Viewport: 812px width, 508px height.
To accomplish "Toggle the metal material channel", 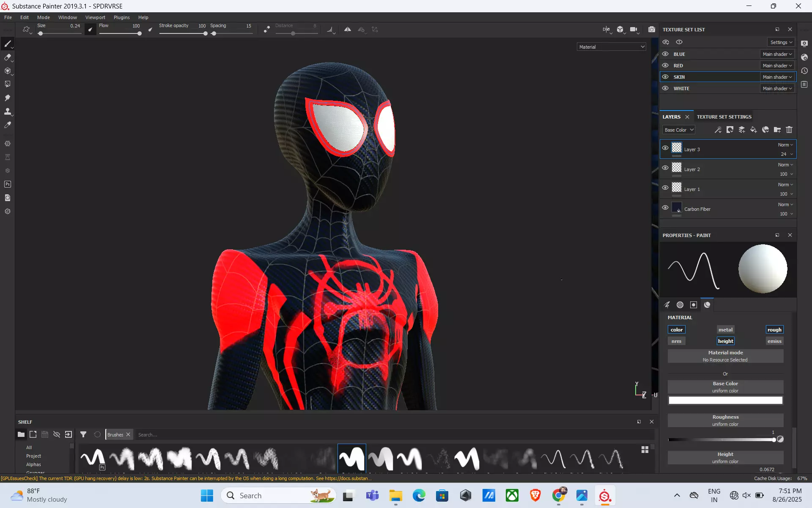I will point(725,330).
